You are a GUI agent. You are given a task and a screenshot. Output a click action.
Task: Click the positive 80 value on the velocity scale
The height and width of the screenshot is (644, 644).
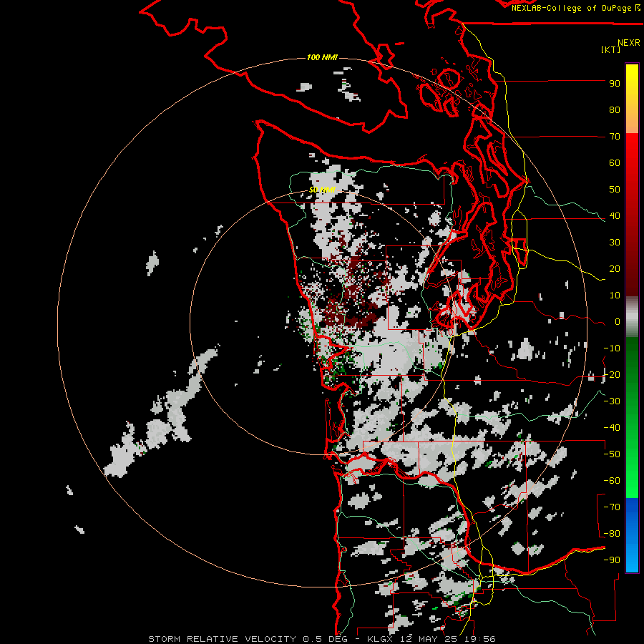(x=615, y=110)
